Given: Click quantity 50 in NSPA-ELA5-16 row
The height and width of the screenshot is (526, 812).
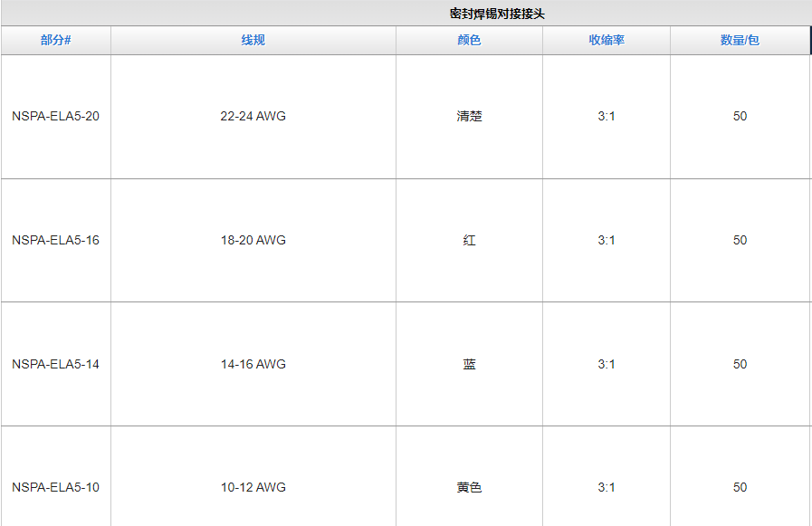Looking at the screenshot, I should point(740,240).
